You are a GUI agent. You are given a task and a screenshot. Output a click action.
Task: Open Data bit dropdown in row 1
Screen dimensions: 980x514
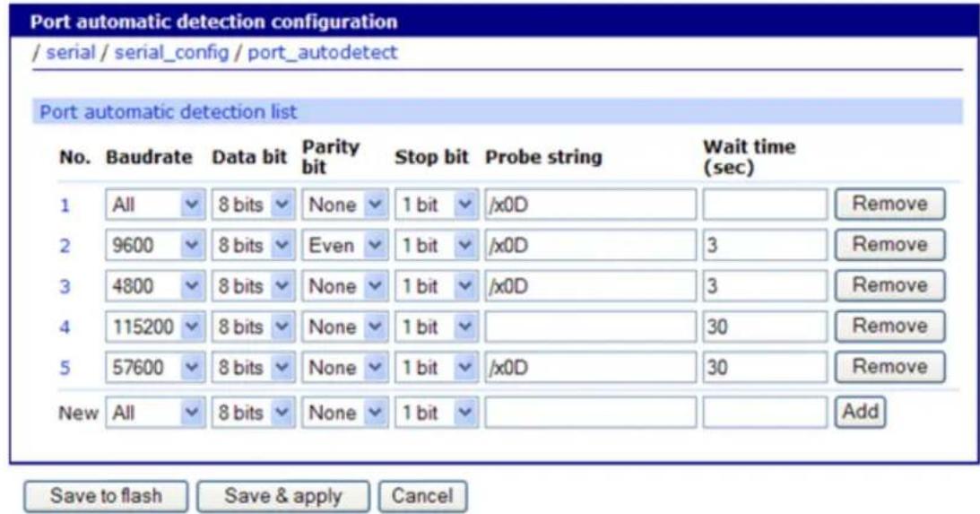click(x=253, y=205)
